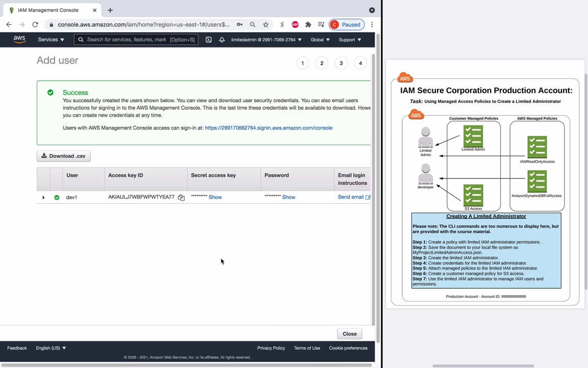The height and width of the screenshot is (368, 588).
Task: Open Chrome's three-dot menu
Action: [372, 25]
